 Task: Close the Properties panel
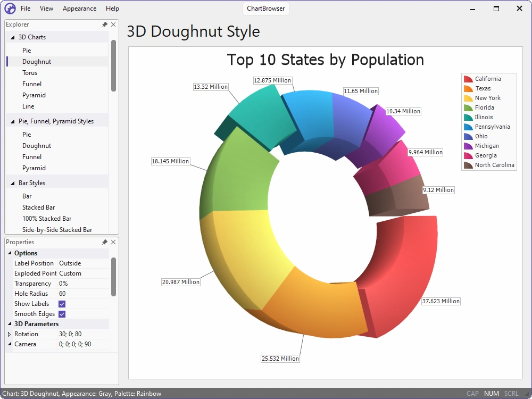tap(113, 242)
